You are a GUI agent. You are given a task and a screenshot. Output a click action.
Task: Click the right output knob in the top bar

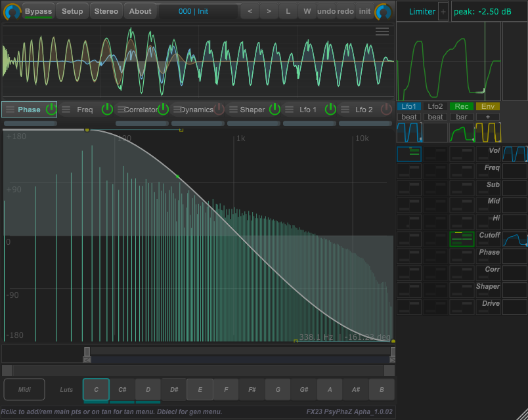[383, 11]
